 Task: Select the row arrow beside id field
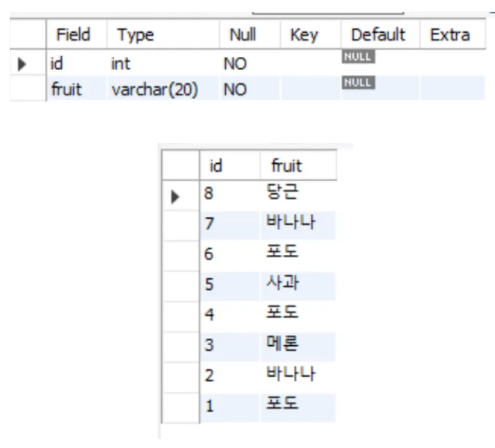[22, 64]
